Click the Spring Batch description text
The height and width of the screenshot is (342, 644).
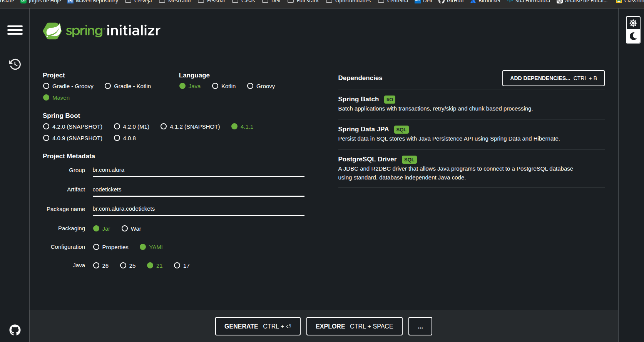pyautogui.click(x=435, y=109)
